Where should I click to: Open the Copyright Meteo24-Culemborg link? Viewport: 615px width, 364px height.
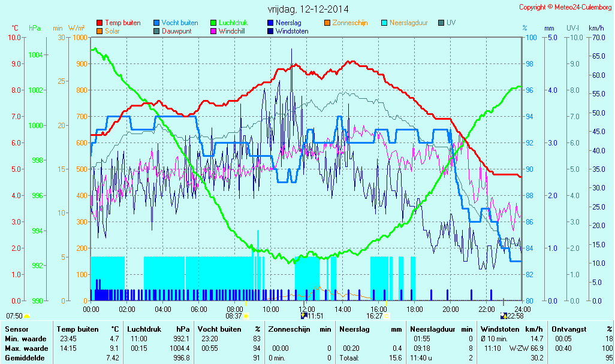pyautogui.click(x=565, y=7)
